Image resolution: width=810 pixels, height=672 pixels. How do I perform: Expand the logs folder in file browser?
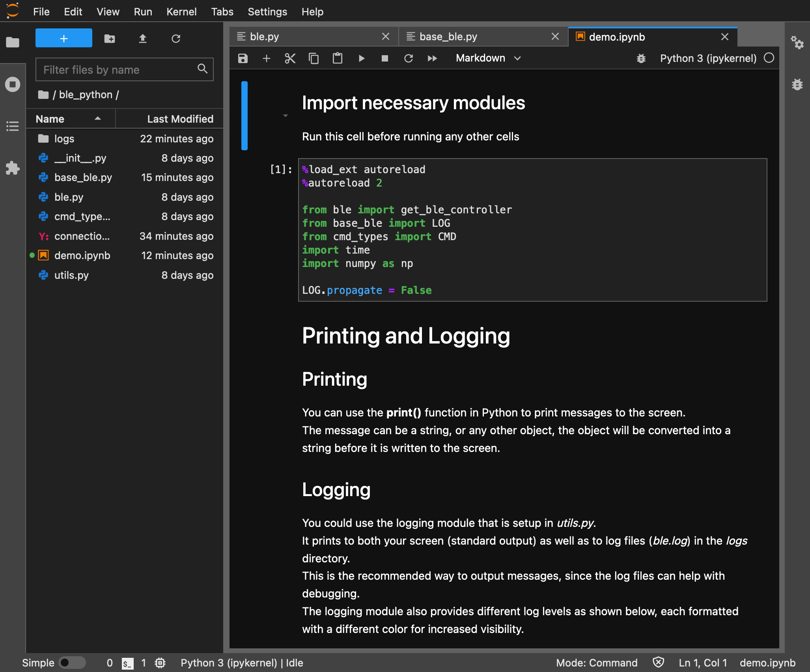[x=65, y=138]
